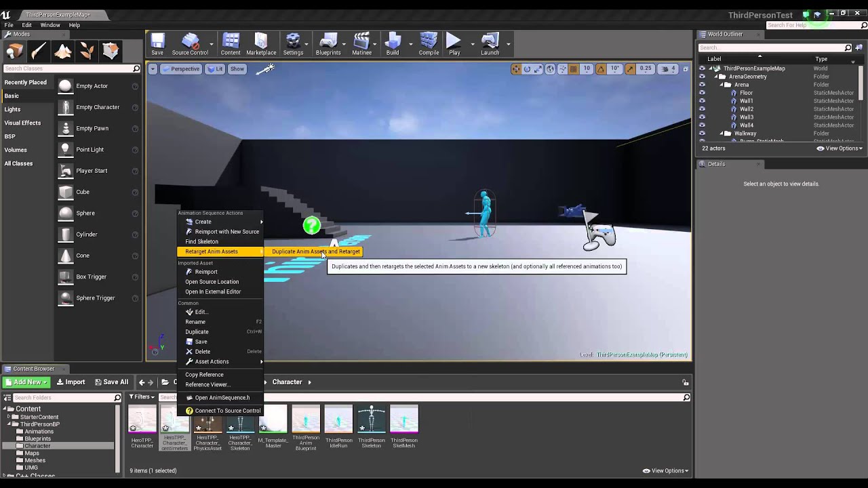Click the Compile toolbar icon
This screenshot has width=868, height=488.
(429, 44)
